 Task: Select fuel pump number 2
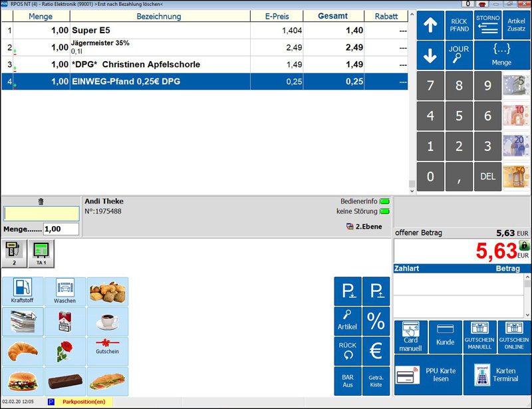click(13, 253)
